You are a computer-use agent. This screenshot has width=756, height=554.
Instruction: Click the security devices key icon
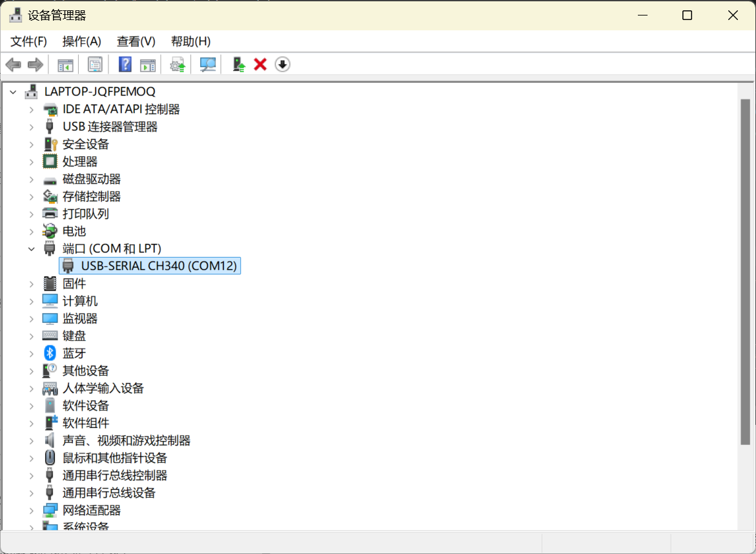coord(50,144)
